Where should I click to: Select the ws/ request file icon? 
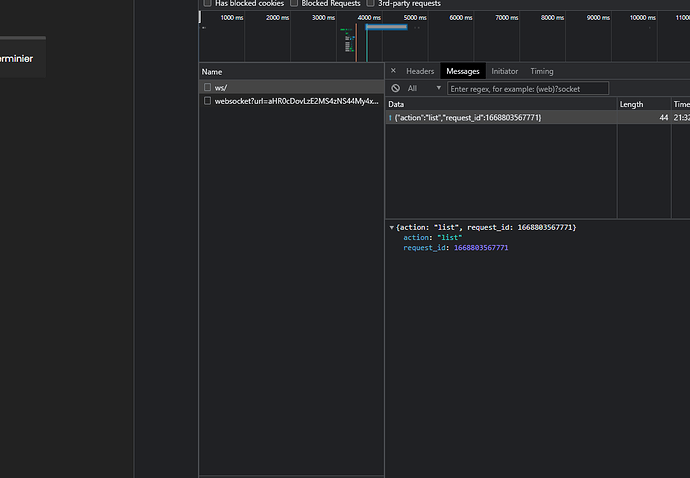[x=207, y=88]
